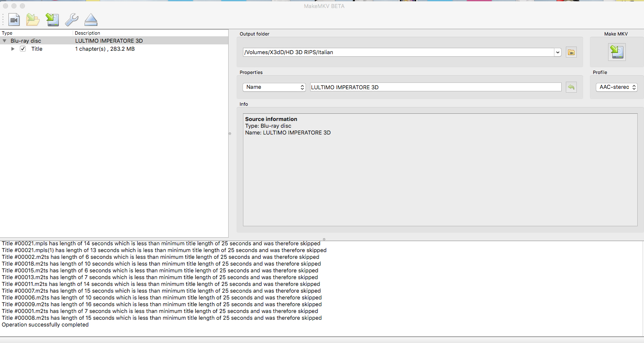Click log line for Title #00001.m2ts
This screenshot has height=343, width=644.
(x=160, y=311)
